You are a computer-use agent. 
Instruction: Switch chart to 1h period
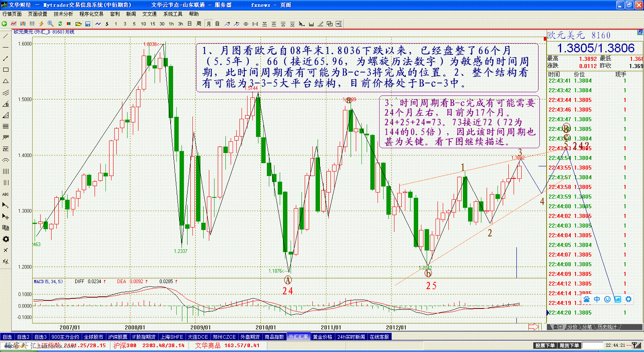171,24
